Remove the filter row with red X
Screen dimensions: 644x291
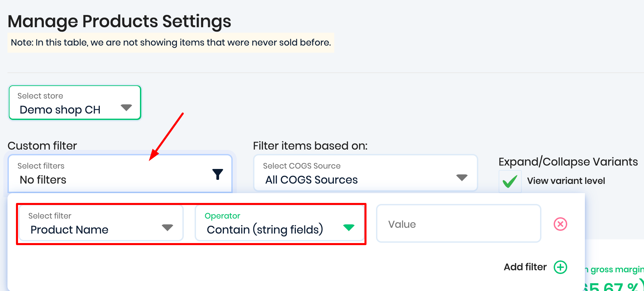[560, 224]
